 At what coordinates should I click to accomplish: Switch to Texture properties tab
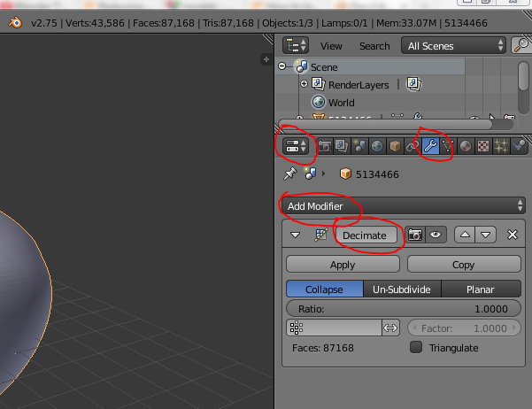(483, 146)
